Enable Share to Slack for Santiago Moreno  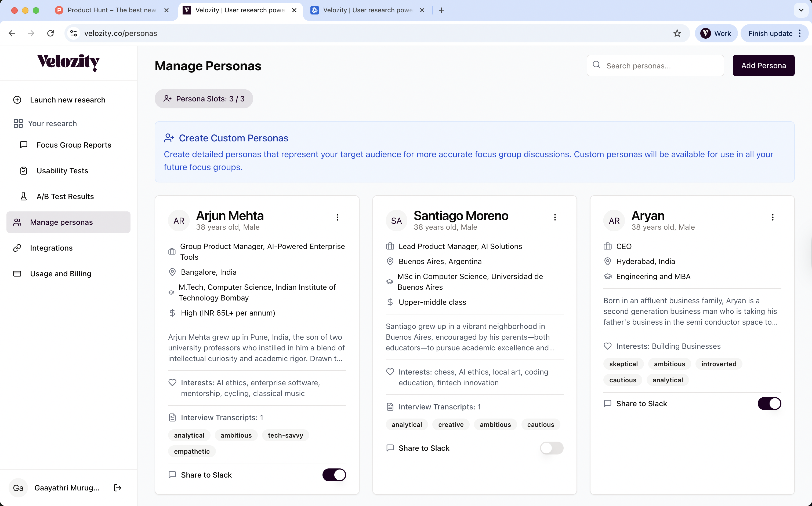tap(551, 448)
